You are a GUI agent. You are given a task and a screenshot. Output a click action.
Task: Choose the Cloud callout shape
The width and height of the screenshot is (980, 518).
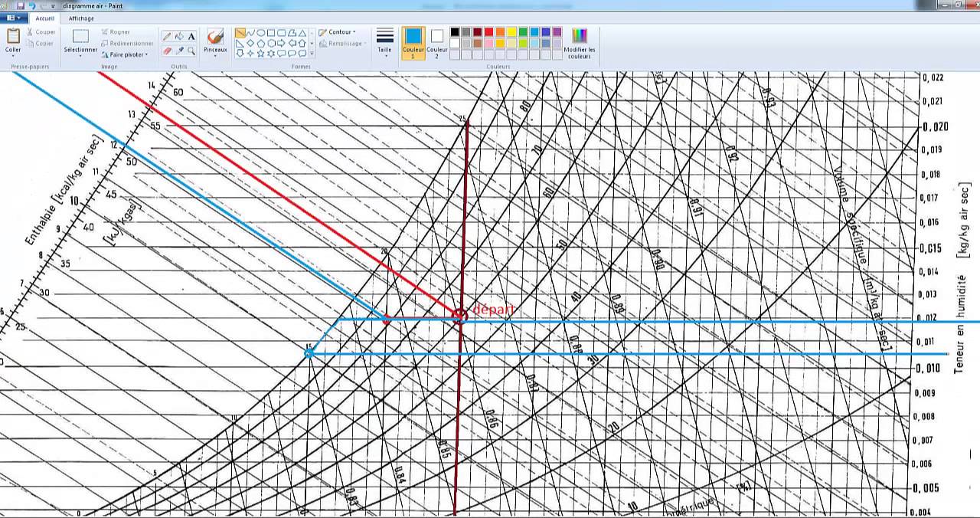[x=302, y=54]
